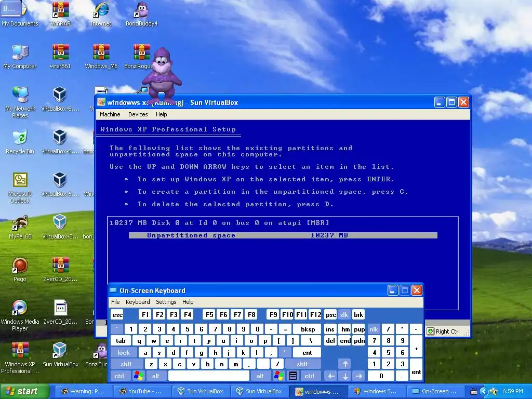
Task: Click the purple BonziBuddy gorilla character
Action: [161, 76]
